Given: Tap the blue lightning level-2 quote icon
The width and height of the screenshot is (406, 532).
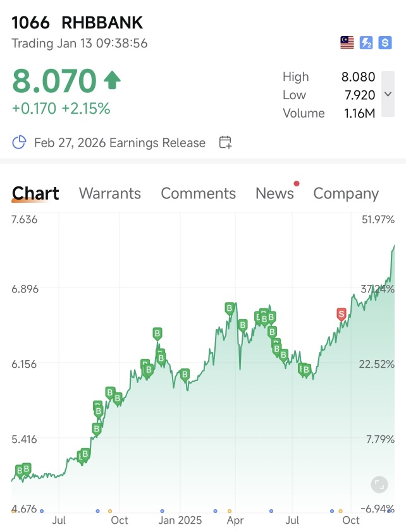Looking at the screenshot, I should (366, 43).
